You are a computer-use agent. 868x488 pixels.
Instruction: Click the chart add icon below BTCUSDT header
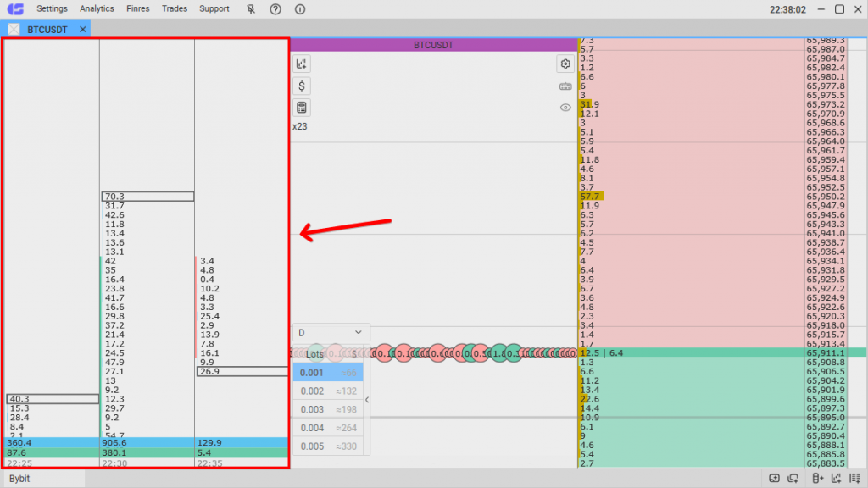[x=303, y=64]
